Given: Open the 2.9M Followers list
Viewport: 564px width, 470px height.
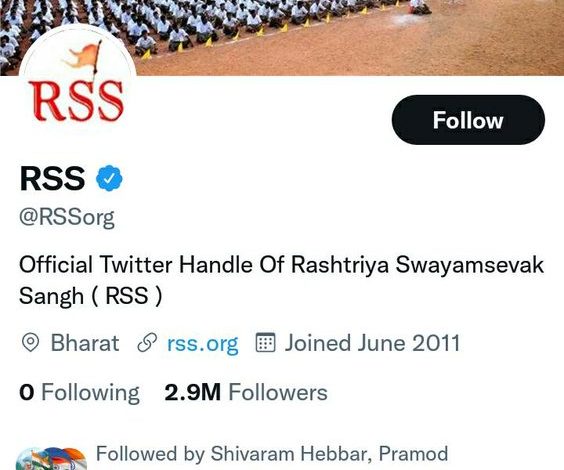Looking at the screenshot, I should coord(246,392).
